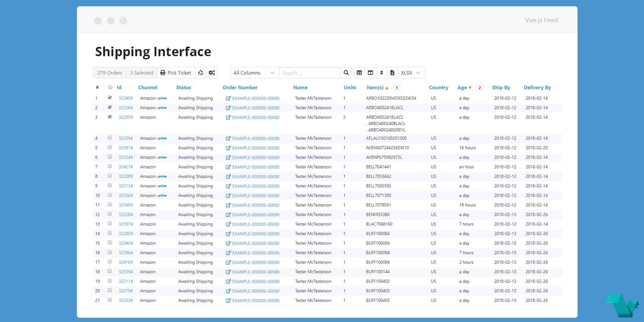Viewport: 644px width, 322px height.
Task: Toggle the select-all checkbox in header
Action: coord(110,87)
